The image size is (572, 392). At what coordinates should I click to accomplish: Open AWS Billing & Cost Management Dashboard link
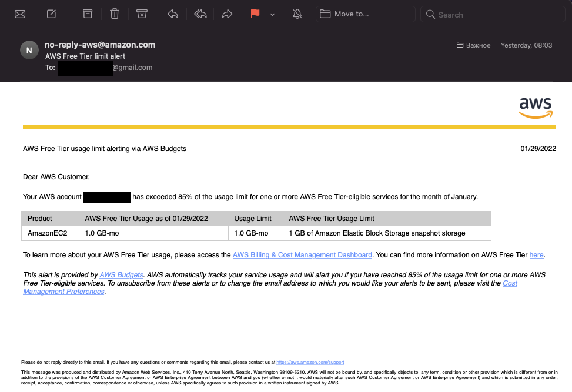point(302,255)
